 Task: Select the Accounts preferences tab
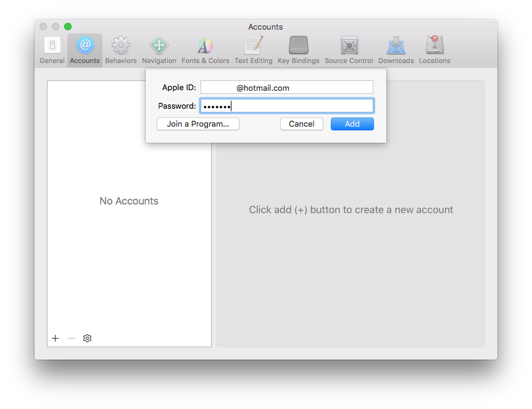point(85,50)
